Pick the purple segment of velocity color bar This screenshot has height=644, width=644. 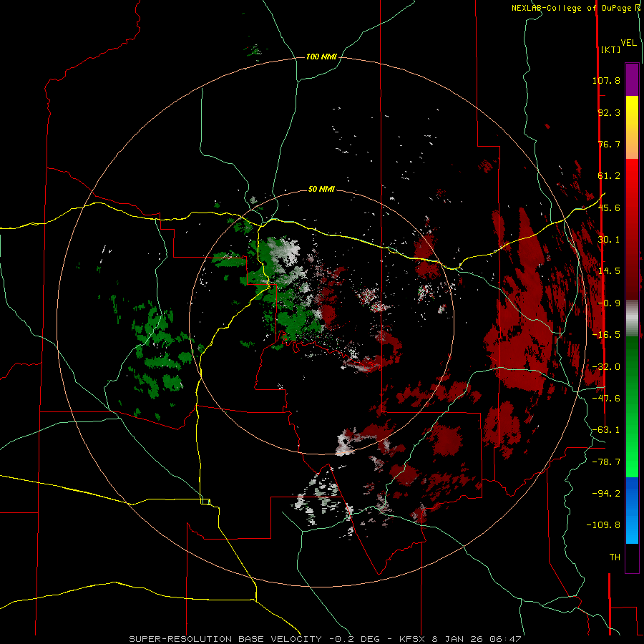click(632, 79)
